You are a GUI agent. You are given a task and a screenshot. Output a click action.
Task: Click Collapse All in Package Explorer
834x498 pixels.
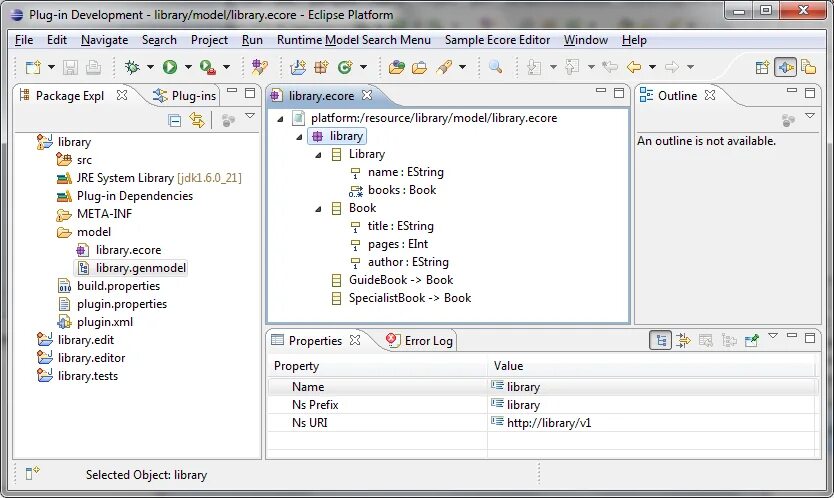click(174, 121)
